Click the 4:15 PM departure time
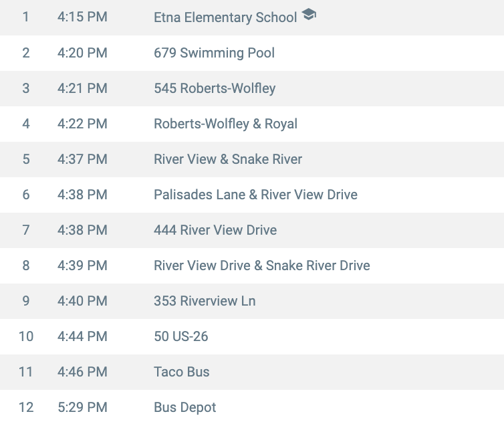Image resolution: width=504 pixels, height=432 pixels. (x=82, y=17)
